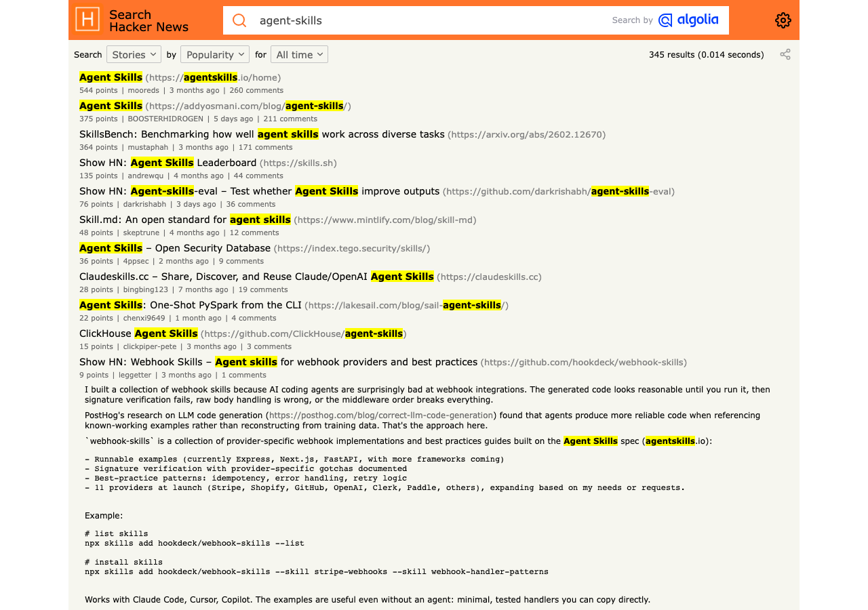Viewport: 868px width, 610px height.
Task: Click the share results icon
Action: [785, 54]
